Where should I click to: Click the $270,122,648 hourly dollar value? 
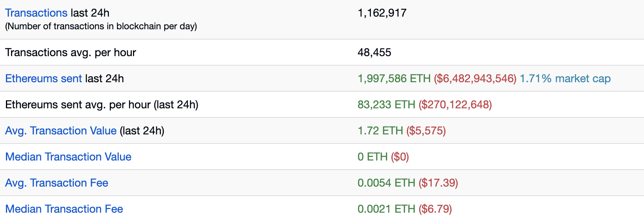455,105
